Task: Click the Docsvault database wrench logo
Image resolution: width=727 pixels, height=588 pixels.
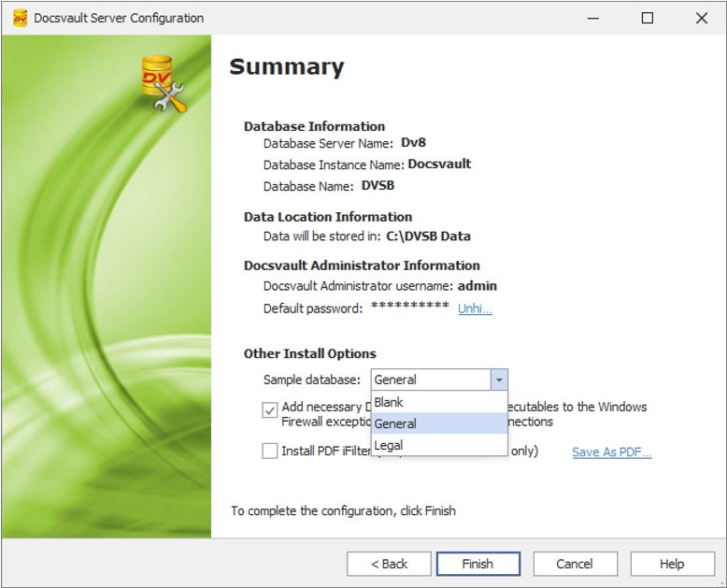Action: coord(164,83)
